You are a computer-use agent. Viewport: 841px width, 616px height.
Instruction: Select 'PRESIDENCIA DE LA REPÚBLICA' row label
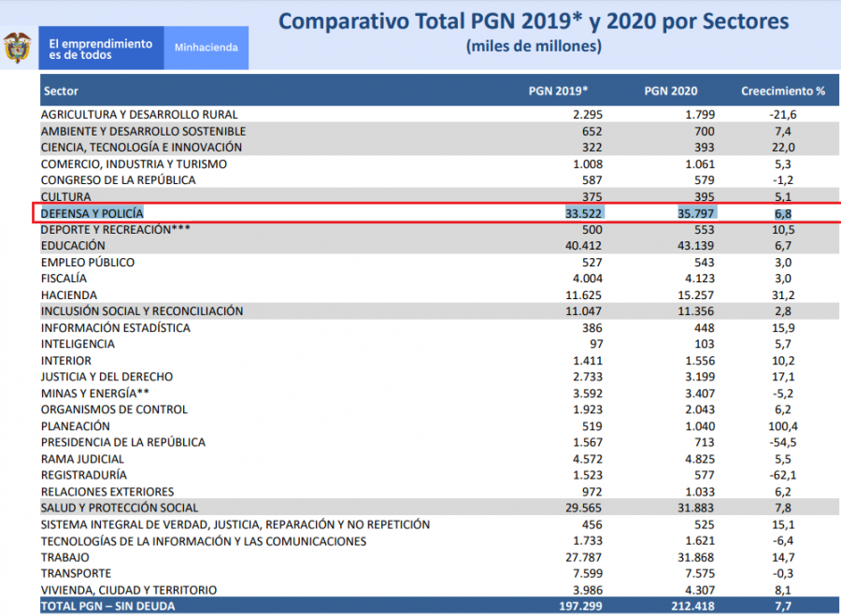coord(122,442)
